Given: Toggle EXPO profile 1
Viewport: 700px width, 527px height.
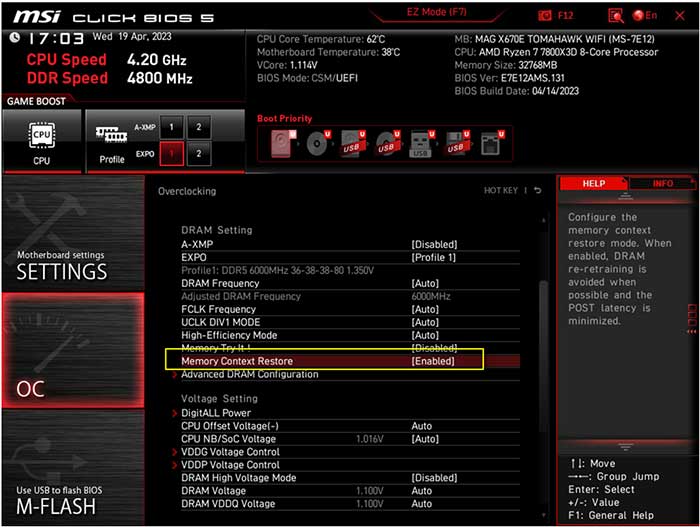Looking at the screenshot, I should coord(171,154).
